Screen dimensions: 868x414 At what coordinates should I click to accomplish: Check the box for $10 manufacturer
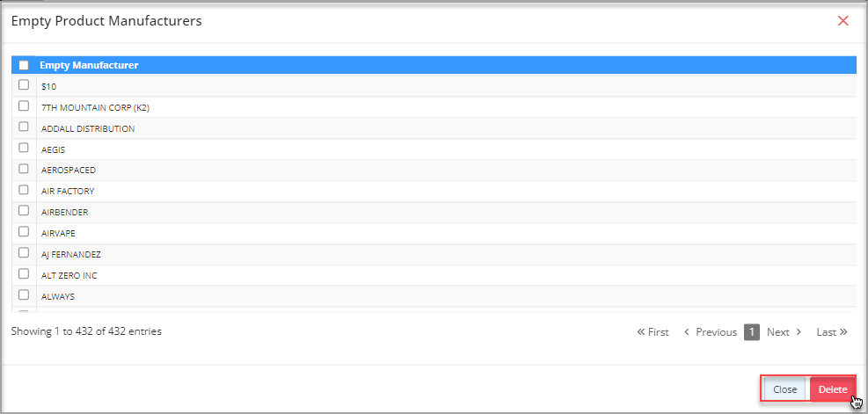coord(24,84)
